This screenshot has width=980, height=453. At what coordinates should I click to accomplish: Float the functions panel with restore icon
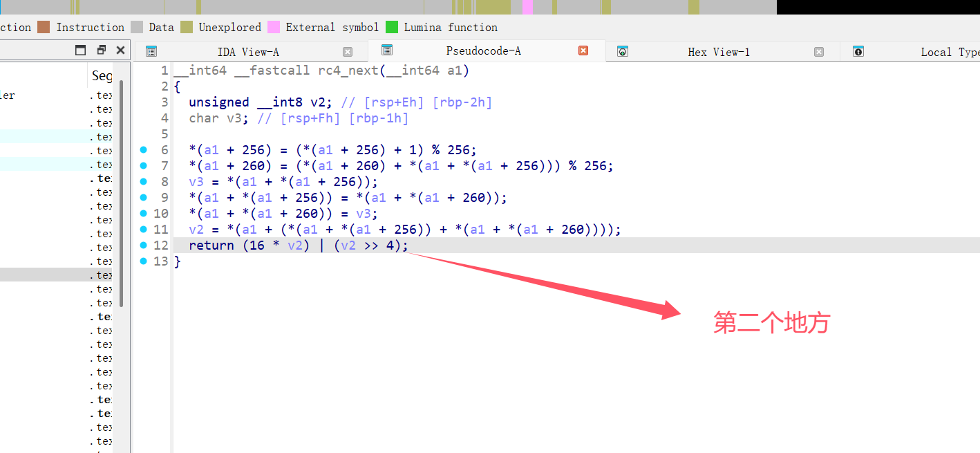click(x=102, y=50)
